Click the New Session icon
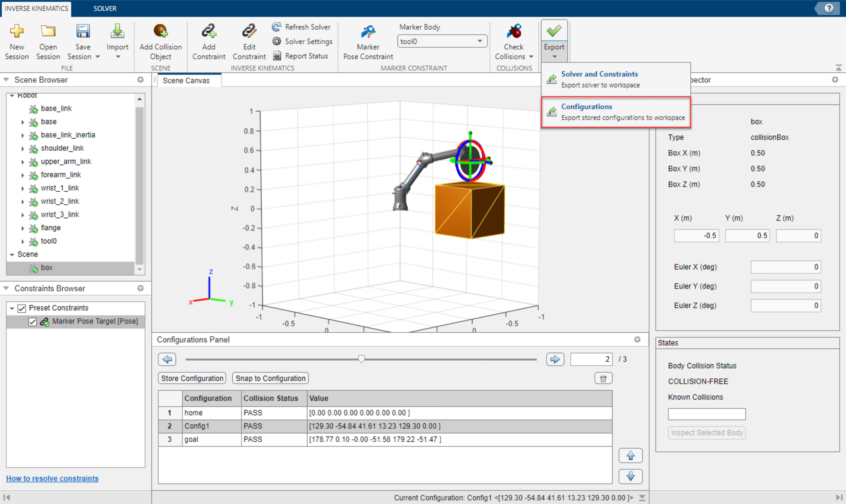Viewport: 846px width, 504px height. (x=16, y=31)
